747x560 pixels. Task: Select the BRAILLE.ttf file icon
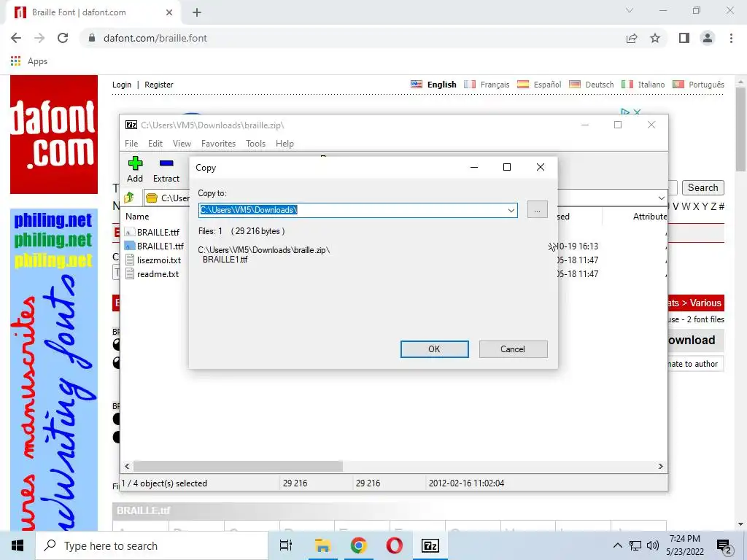point(129,233)
